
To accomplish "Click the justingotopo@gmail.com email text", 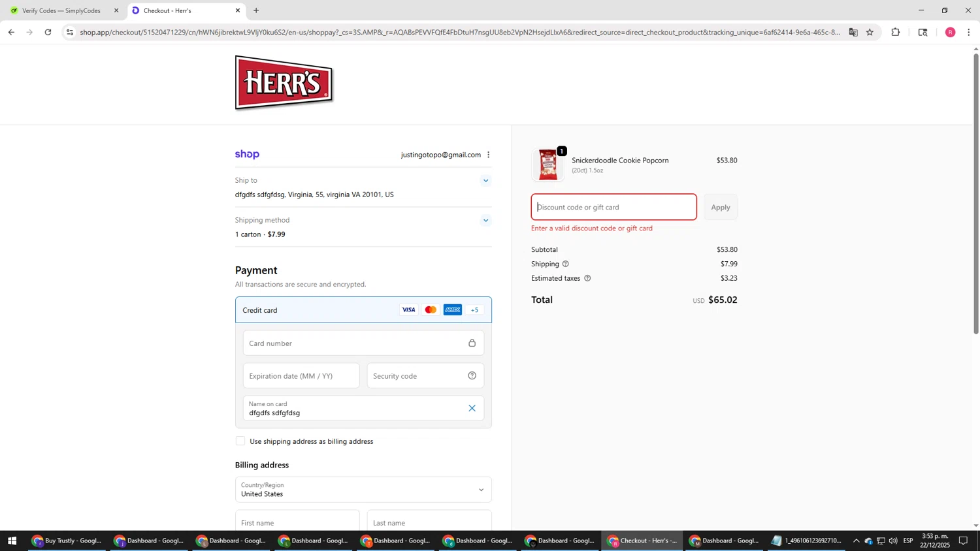I will tap(441, 155).
